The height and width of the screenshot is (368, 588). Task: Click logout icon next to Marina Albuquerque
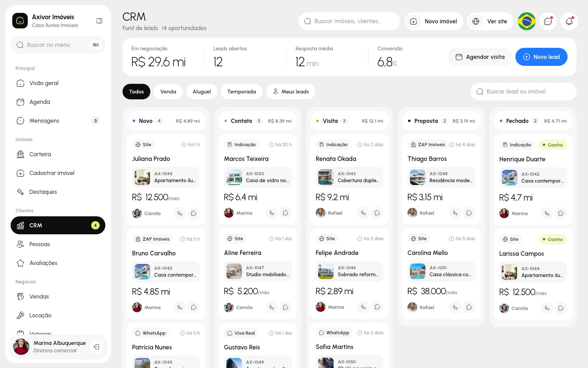(x=96, y=347)
